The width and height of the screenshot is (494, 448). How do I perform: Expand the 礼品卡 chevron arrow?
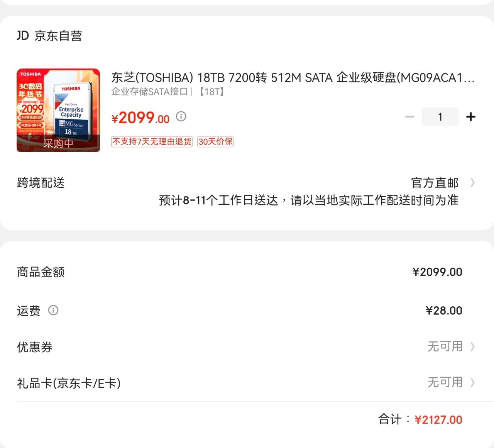[x=472, y=383]
